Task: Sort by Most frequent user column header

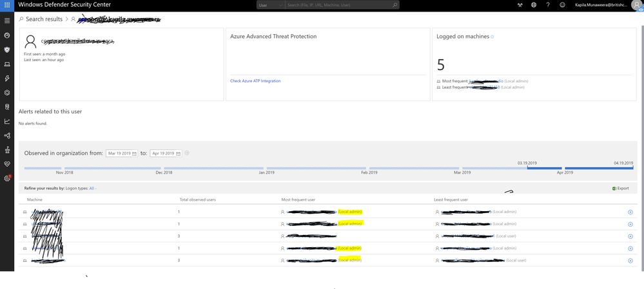Action: pyautogui.click(x=298, y=200)
